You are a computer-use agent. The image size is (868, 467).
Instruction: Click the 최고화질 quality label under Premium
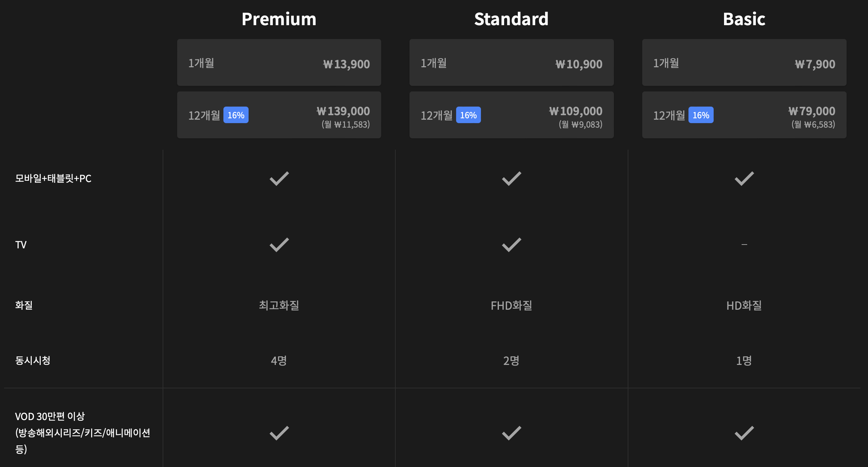(x=278, y=305)
